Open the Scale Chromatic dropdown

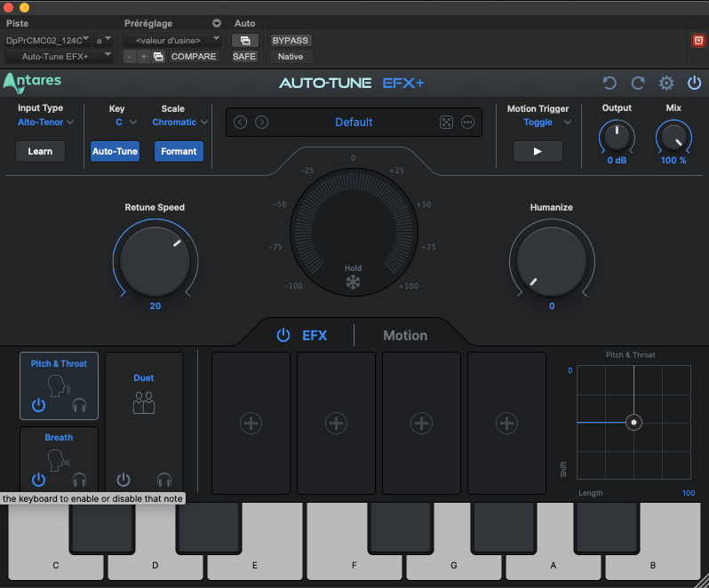point(179,122)
